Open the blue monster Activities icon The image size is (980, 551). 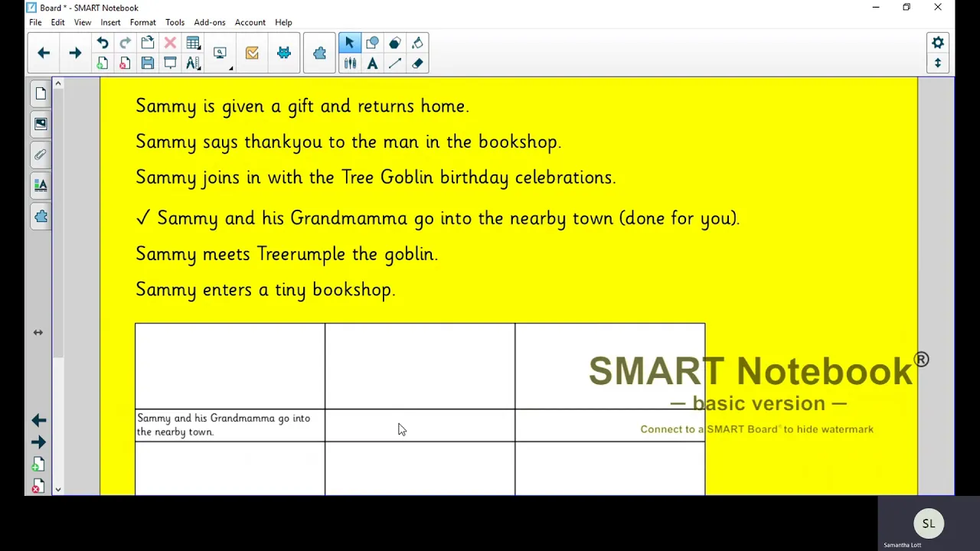point(284,53)
